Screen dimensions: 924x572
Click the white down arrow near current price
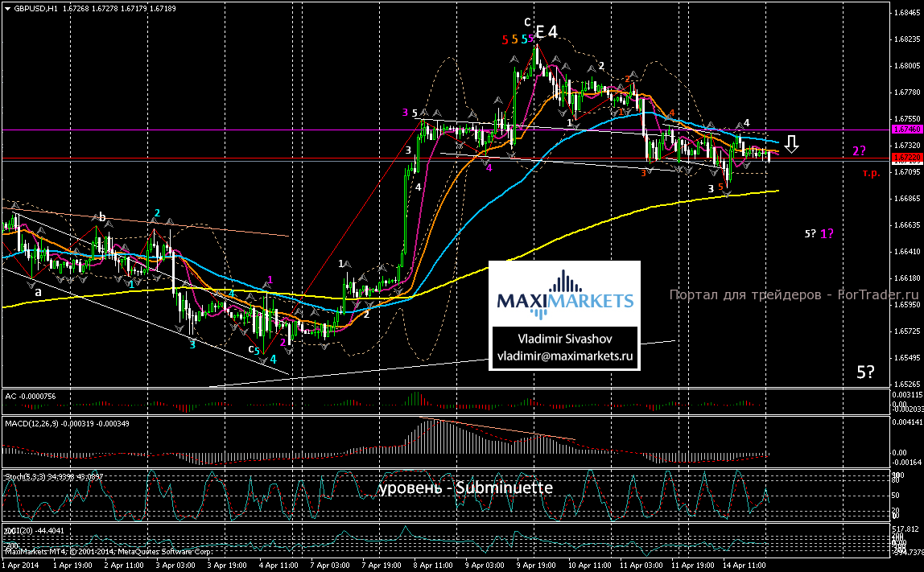(792, 144)
